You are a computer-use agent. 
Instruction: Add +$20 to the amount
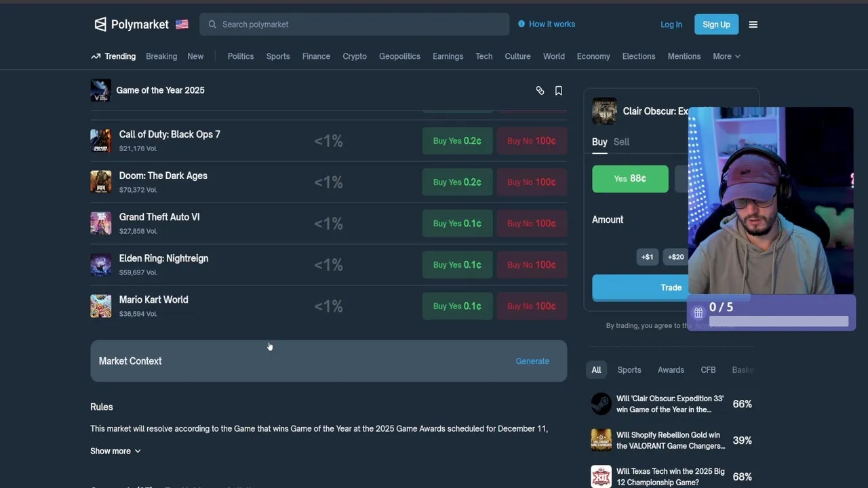tap(675, 257)
